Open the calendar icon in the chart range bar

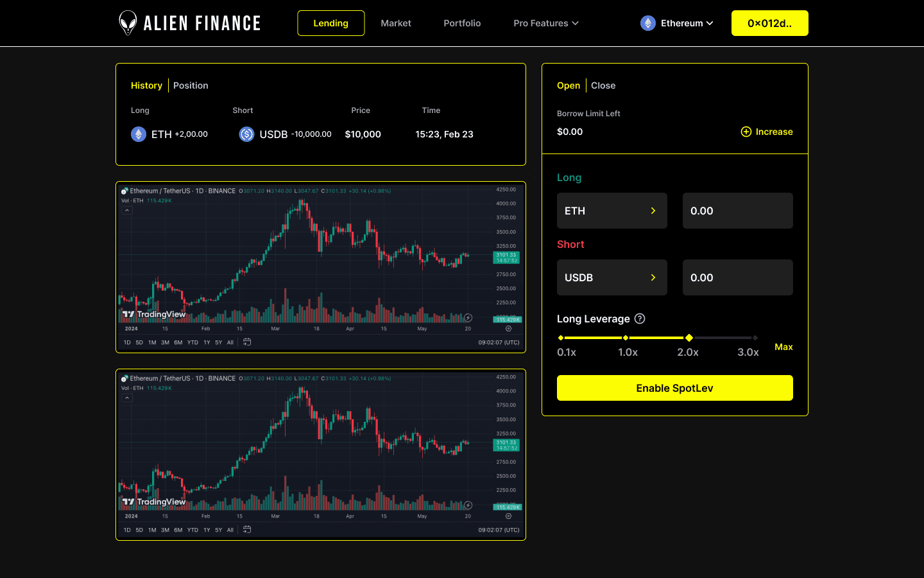click(x=246, y=342)
